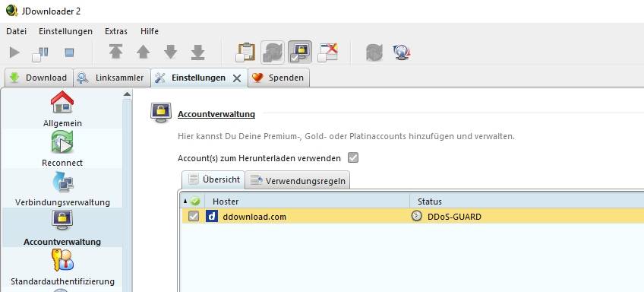Toggle automatic reconnect icon in toolbar
Image resolution: width=644 pixels, height=292 pixels.
click(x=273, y=52)
